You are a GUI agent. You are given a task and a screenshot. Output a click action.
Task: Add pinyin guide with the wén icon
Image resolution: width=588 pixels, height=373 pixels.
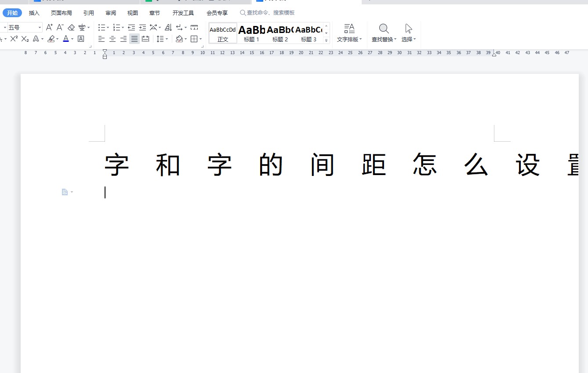(82, 27)
